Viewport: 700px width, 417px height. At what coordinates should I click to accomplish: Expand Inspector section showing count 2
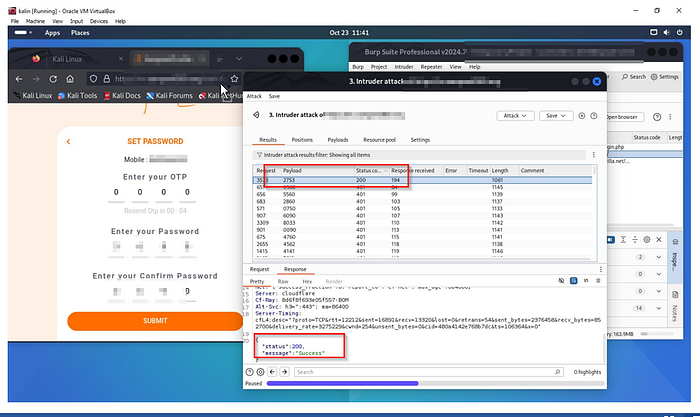click(x=659, y=257)
